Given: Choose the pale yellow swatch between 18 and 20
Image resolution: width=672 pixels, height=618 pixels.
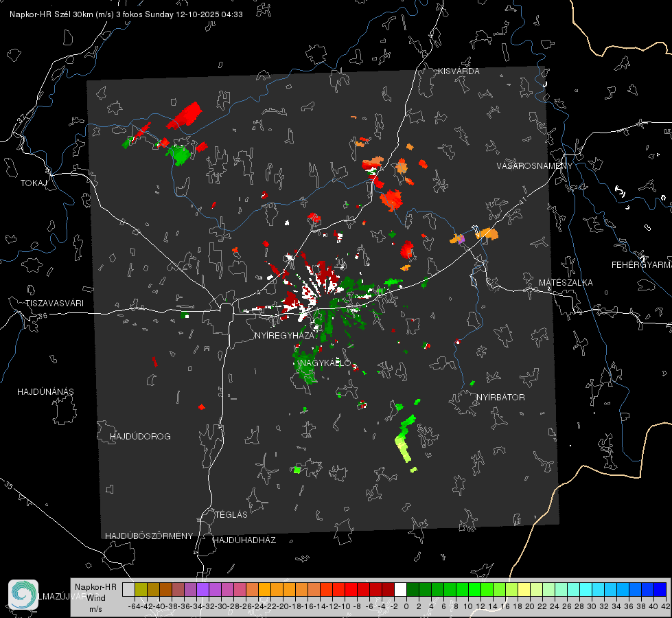Looking at the screenshot, I should (x=524, y=589).
